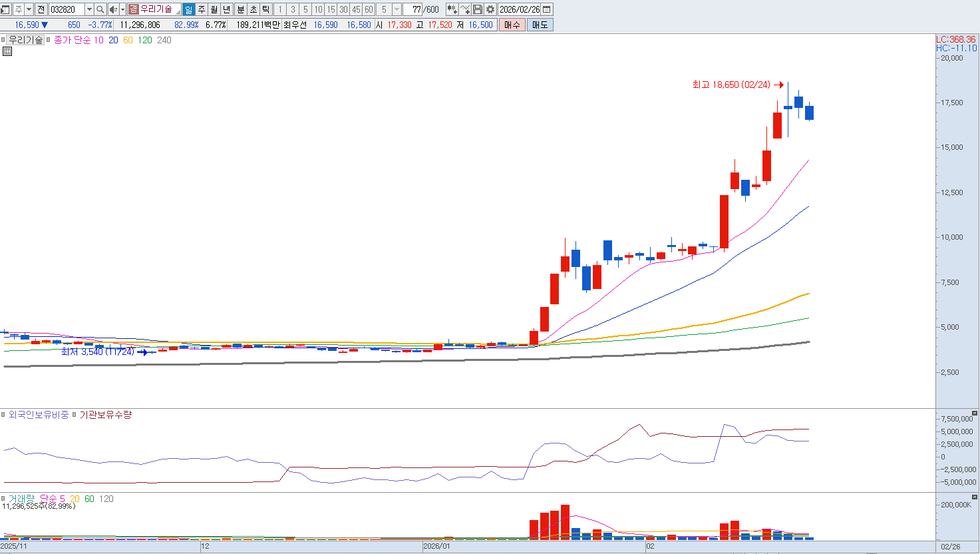The height and width of the screenshot is (554, 980).
Task: Click the speaker sound icon in toolbar
Action: click(x=112, y=9)
